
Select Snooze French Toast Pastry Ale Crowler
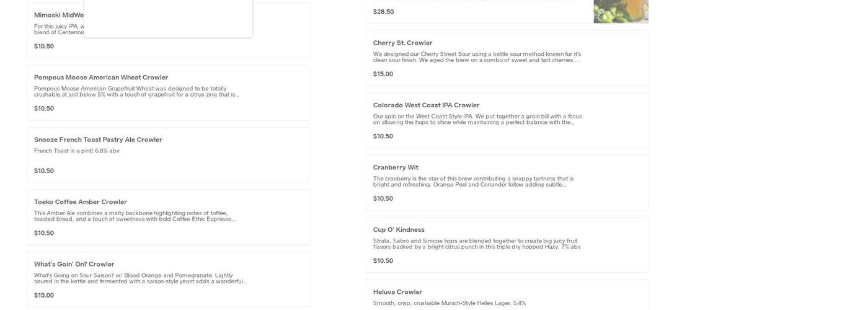[x=98, y=139]
